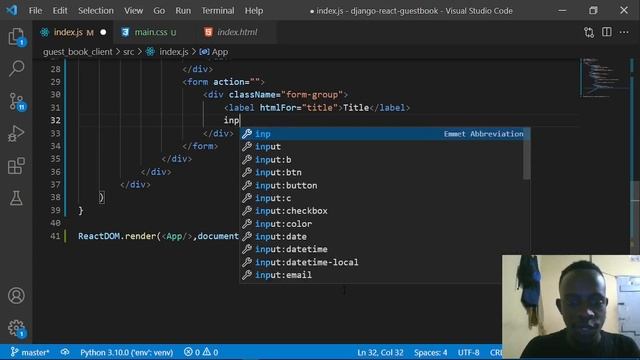
Task: Select the 'input:datetime' suggestion
Action: click(x=381, y=249)
